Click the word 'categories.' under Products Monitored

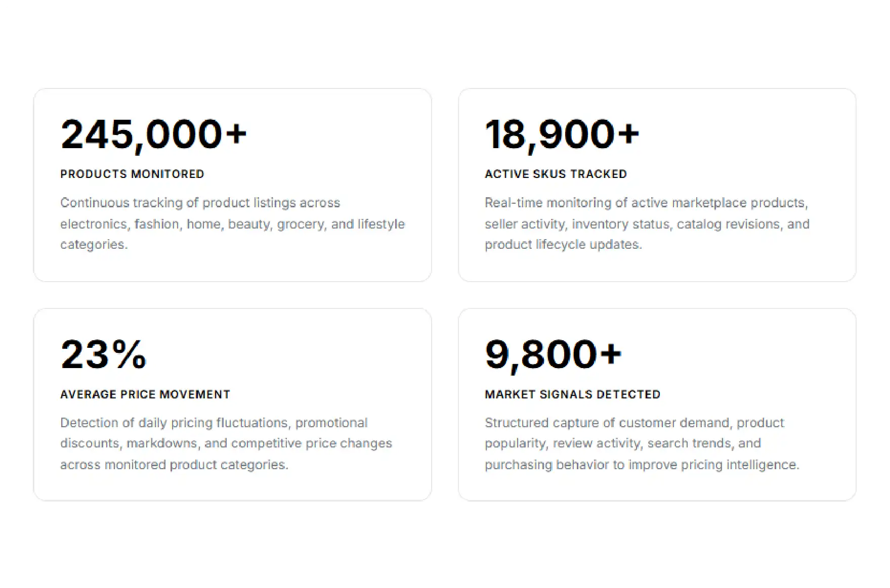click(x=94, y=245)
